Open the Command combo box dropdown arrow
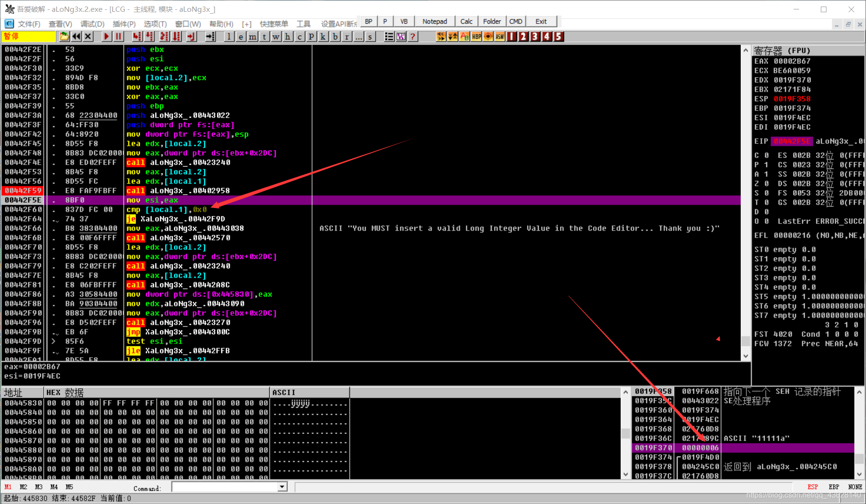Image resolution: width=866 pixels, height=504 pixels. pyautogui.click(x=282, y=487)
